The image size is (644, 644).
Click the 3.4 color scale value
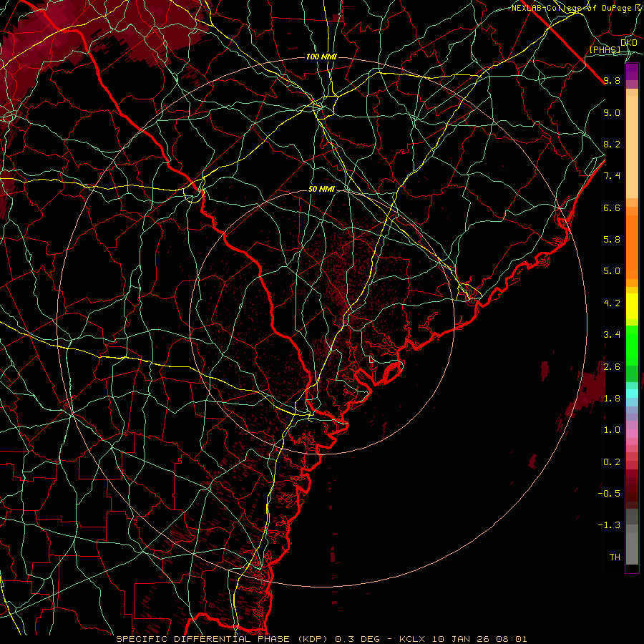point(612,335)
